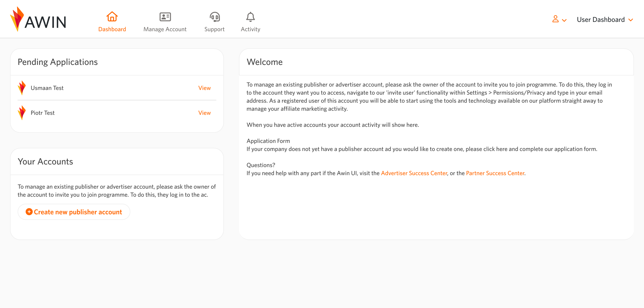The height and width of the screenshot is (308, 644).
Task: Click the user profile person icon
Action: [555, 19]
